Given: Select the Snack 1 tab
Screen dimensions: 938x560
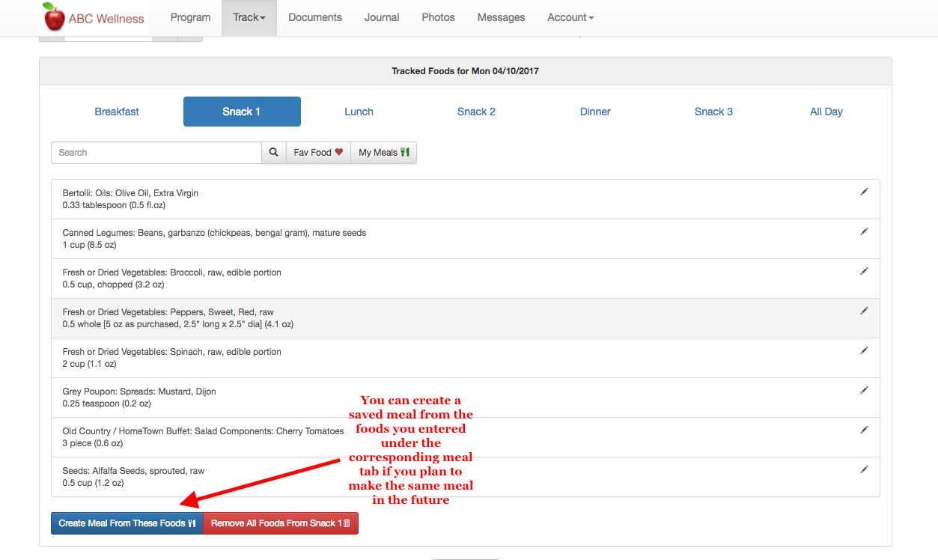Looking at the screenshot, I should coord(242,112).
